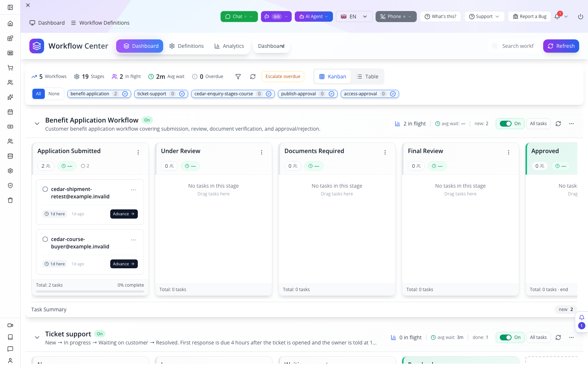The height and width of the screenshot is (368, 588).
Task: Open the calendar icon in left sidebar
Action: 10,112
